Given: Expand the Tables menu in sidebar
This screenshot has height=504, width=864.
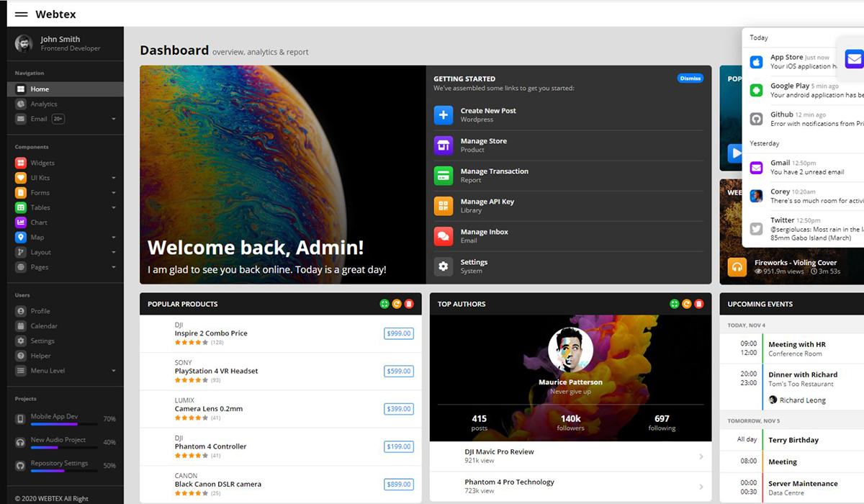Looking at the screenshot, I should (113, 208).
